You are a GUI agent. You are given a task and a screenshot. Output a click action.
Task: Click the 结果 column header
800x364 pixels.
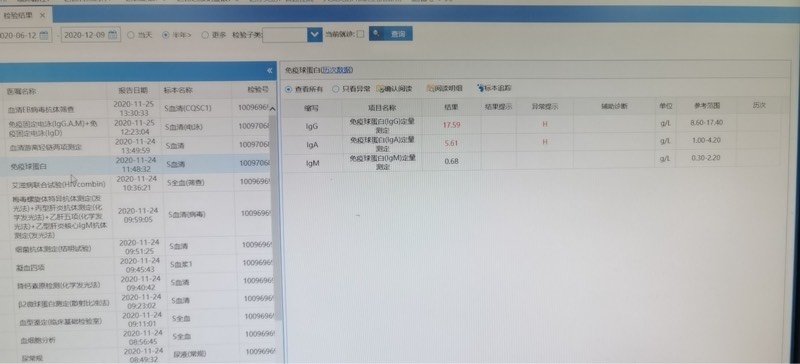pyautogui.click(x=451, y=107)
